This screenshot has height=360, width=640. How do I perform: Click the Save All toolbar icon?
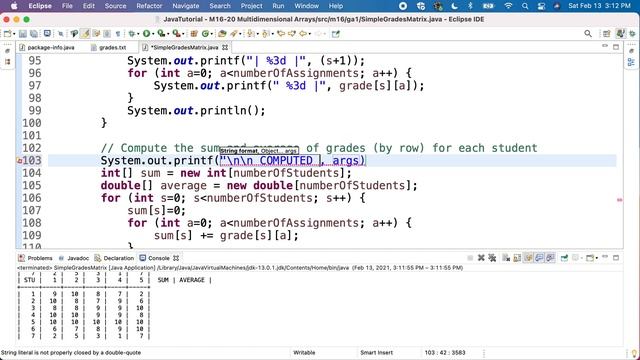click(34, 34)
